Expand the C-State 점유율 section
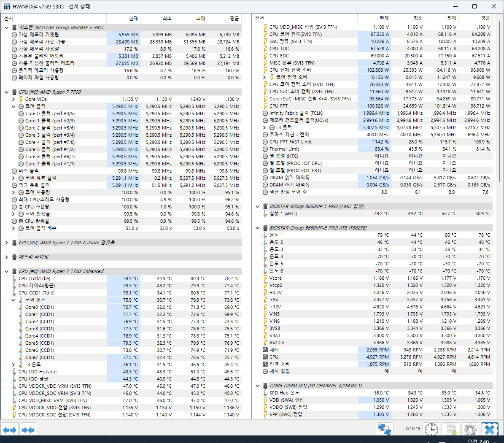 pos(6,243)
